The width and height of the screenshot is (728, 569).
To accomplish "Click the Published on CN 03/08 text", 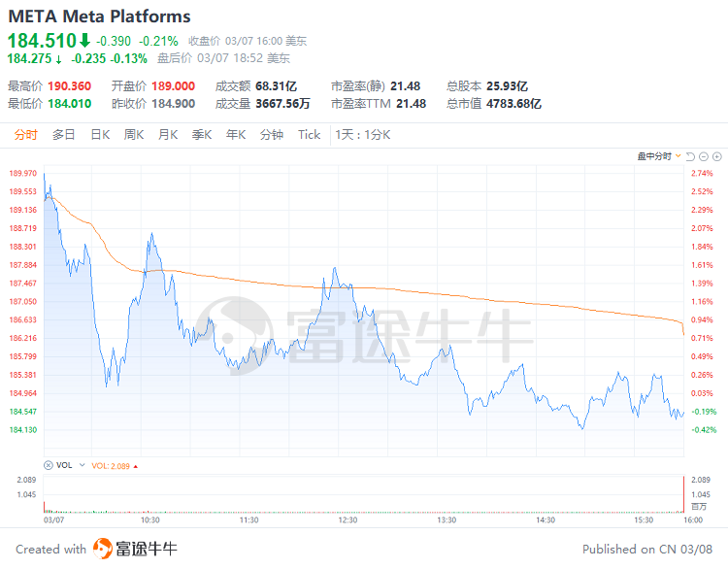I will tap(647, 549).
